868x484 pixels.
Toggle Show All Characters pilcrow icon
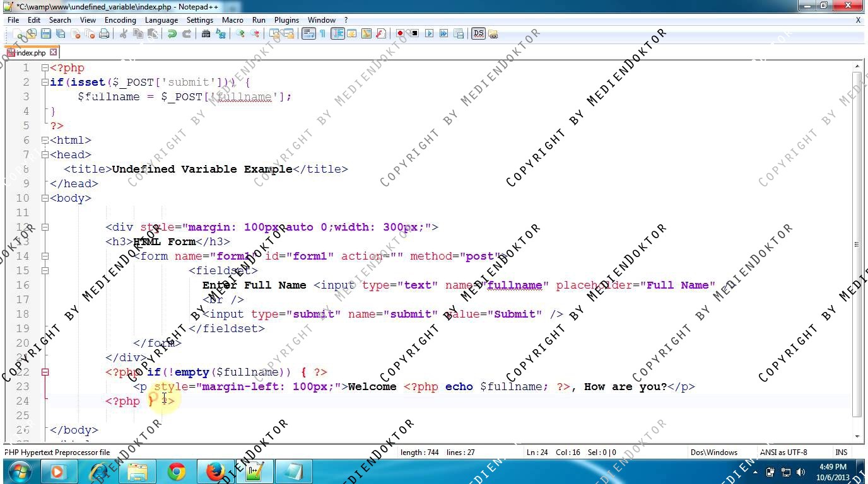tap(322, 34)
